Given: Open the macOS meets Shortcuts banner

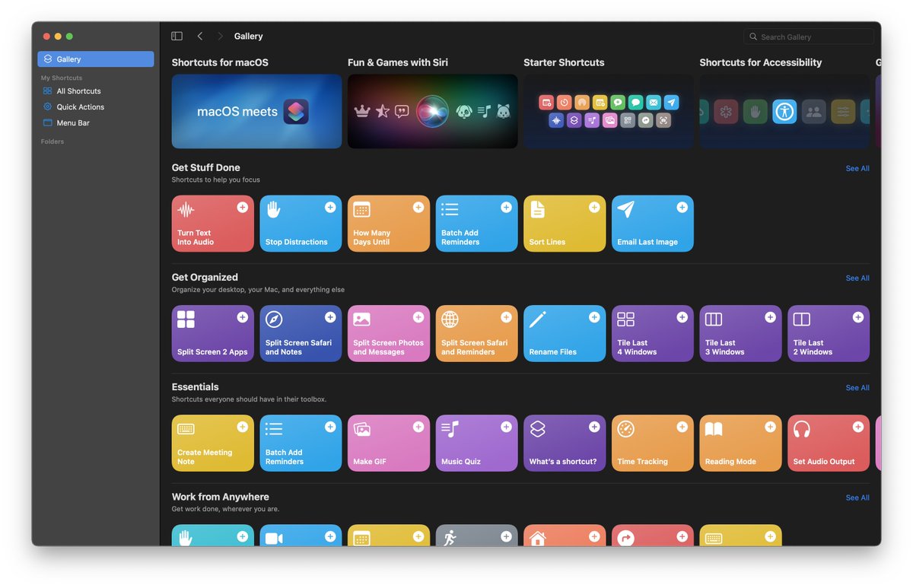Looking at the screenshot, I should [256, 111].
